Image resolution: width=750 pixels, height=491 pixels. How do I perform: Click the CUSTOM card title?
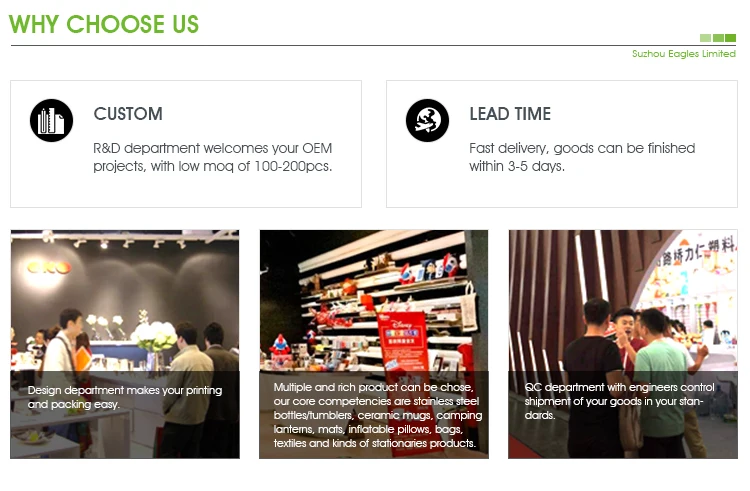point(128,114)
